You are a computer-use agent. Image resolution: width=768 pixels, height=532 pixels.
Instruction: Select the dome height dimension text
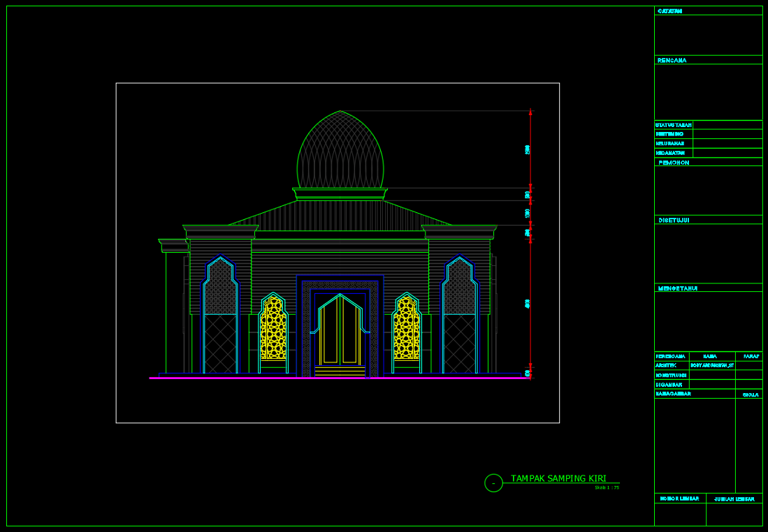click(x=528, y=149)
